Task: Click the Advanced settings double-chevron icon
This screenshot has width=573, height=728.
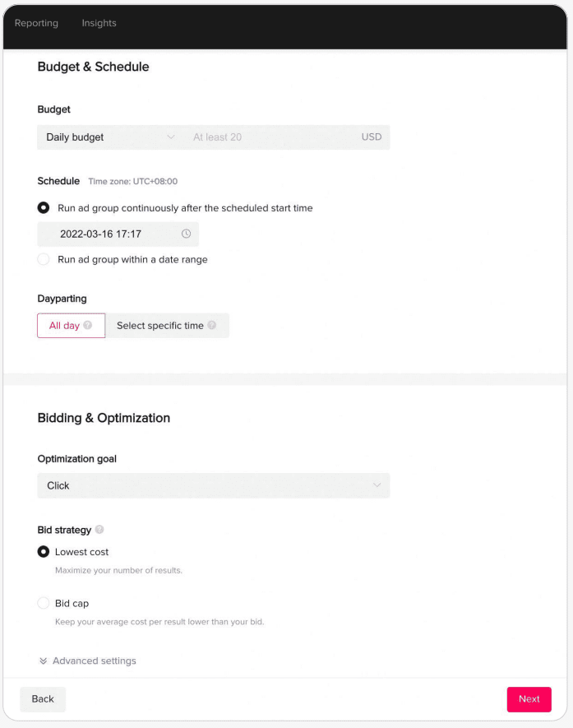Action: coord(43,661)
